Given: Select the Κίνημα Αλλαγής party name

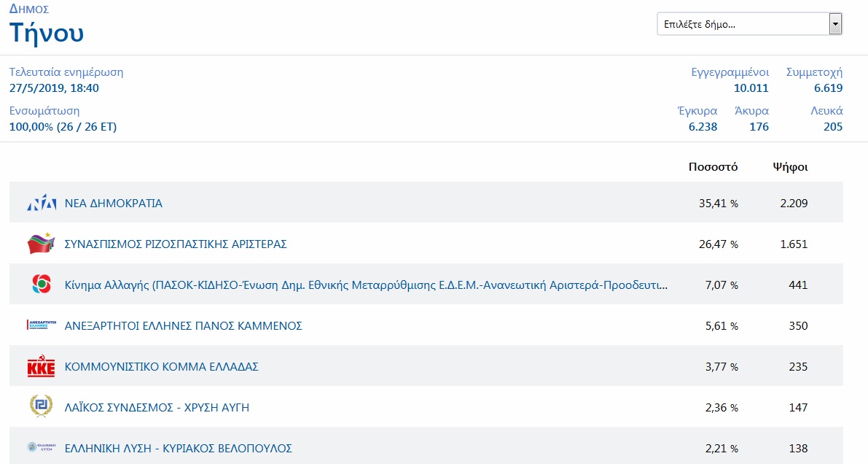Looking at the screenshot, I should (x=366, y=285).
